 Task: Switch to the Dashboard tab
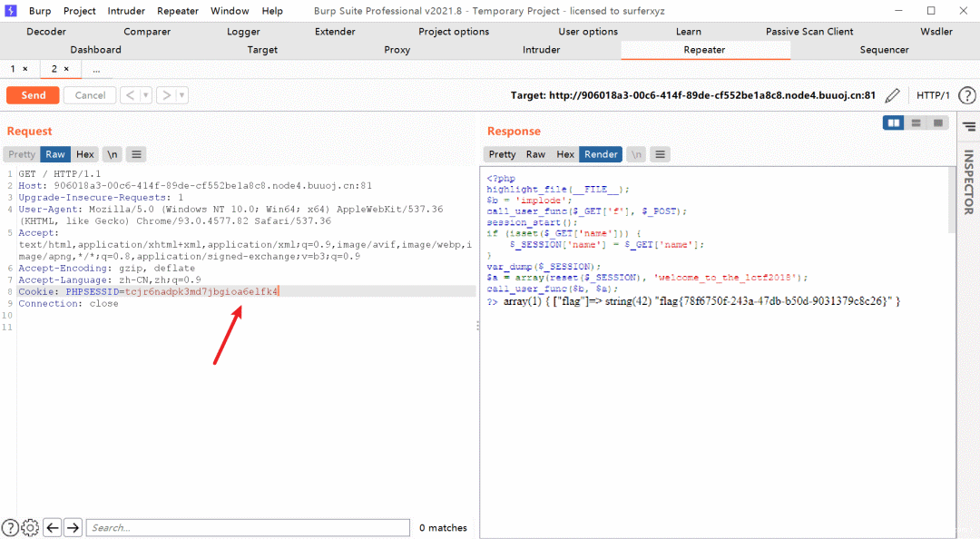[95, 49]
